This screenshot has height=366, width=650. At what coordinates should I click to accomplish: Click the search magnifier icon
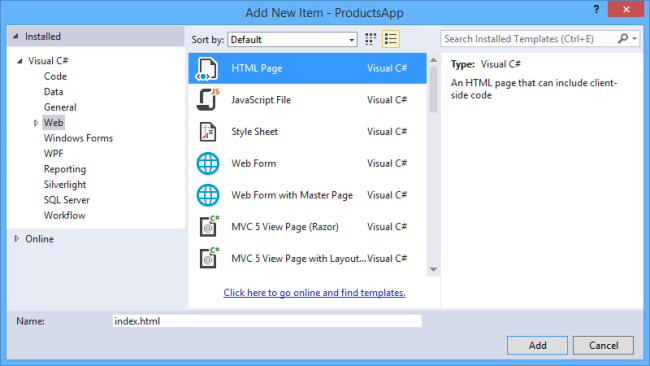(x=623, y=39)
